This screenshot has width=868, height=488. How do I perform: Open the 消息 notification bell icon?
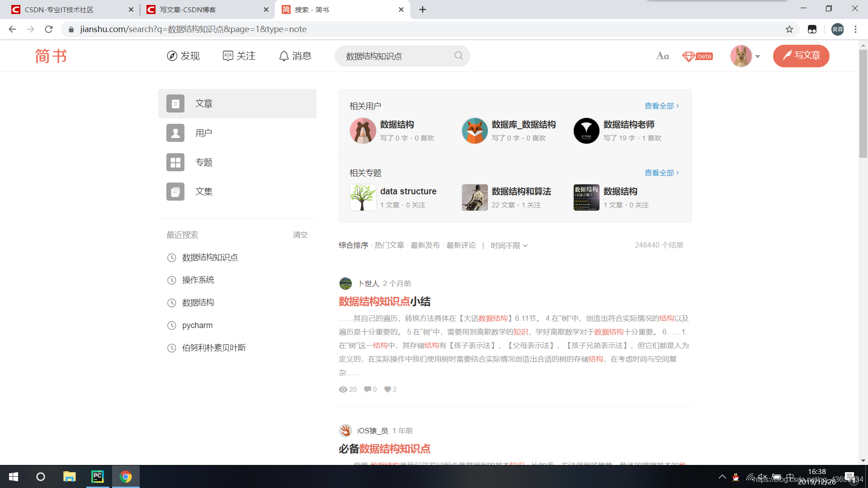283,56
